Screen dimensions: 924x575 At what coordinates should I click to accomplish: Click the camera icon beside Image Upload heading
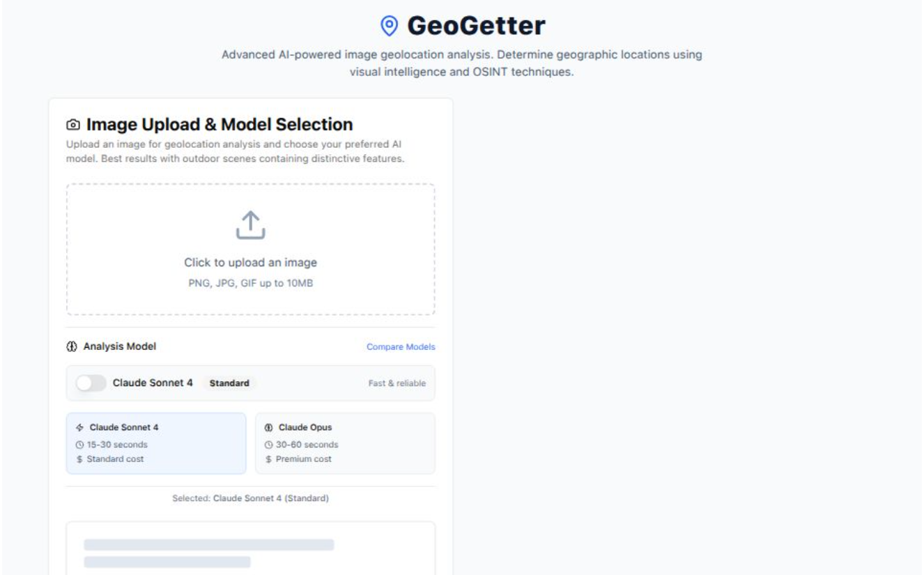point(73,125)
